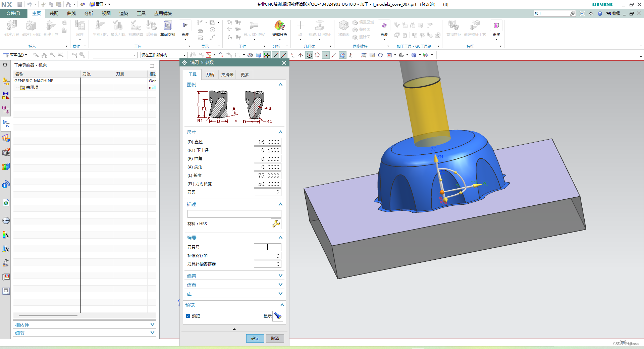This screenshot has width=644, height=349.
Task: Cancel the mill tool dialog
Action: tap(275, 338)
